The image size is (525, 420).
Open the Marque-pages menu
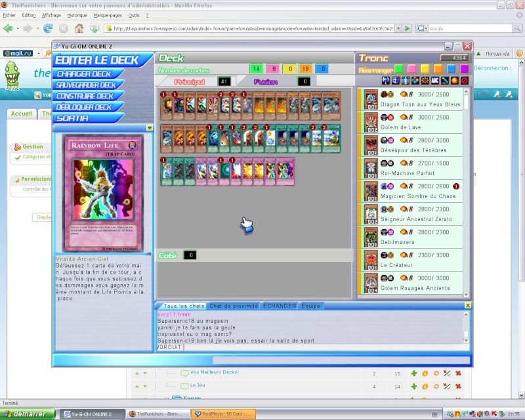108,15
